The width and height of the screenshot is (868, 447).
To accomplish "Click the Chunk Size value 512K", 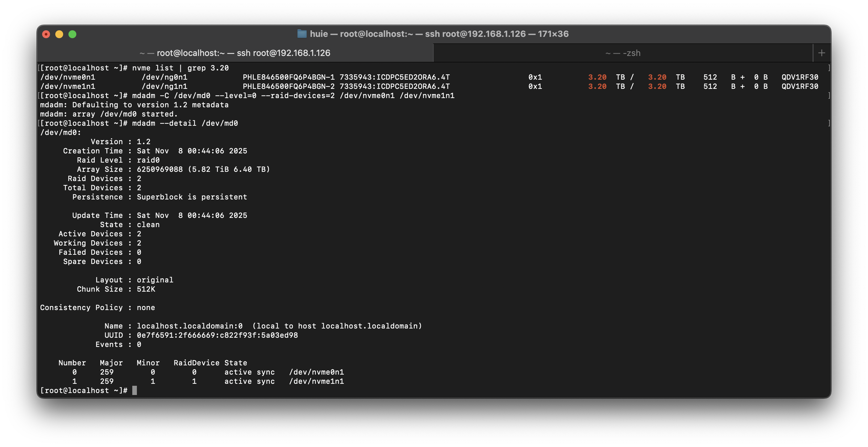I will [146, 289].
